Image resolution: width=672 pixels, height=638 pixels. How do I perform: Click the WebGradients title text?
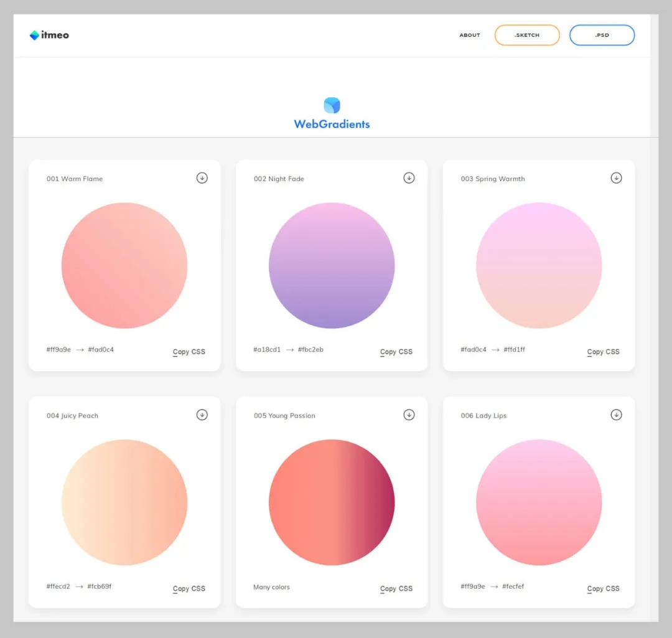[332, 124]
